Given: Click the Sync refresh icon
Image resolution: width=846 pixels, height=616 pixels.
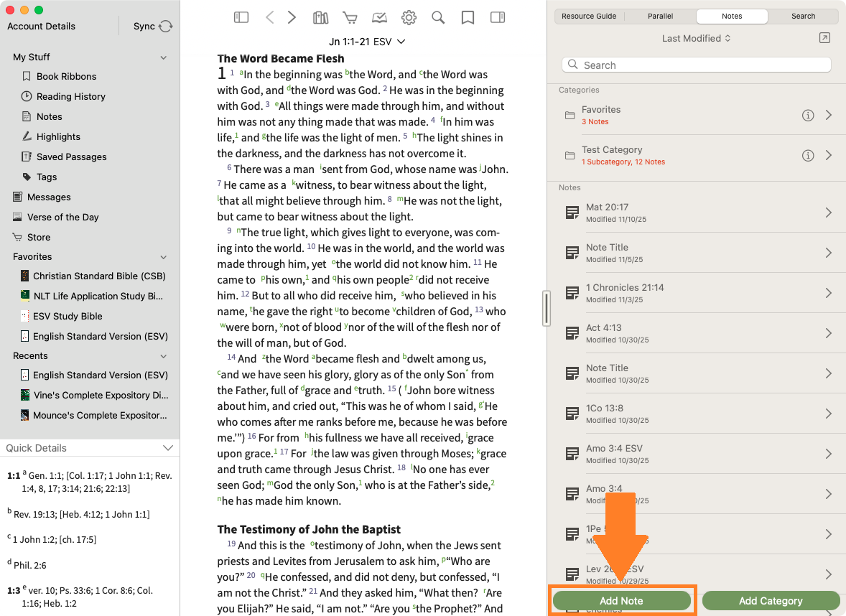Looking at the screenshot, I should point(166,26).
